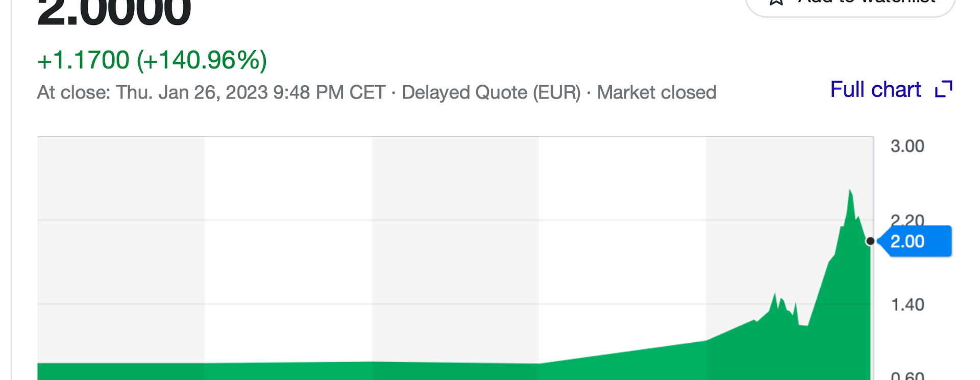
Task: Click the (+140.96%) percentage change
Action: tap(202, 60)
